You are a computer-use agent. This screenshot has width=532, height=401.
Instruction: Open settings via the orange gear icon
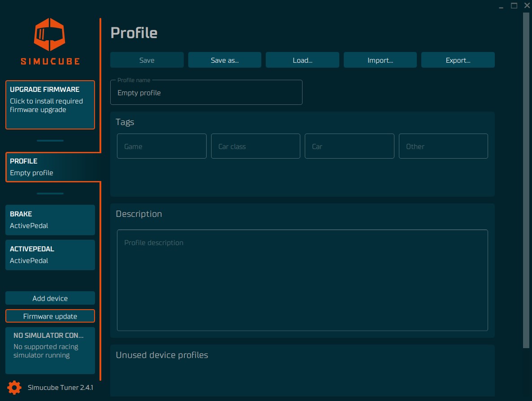(x=14, y=388)
